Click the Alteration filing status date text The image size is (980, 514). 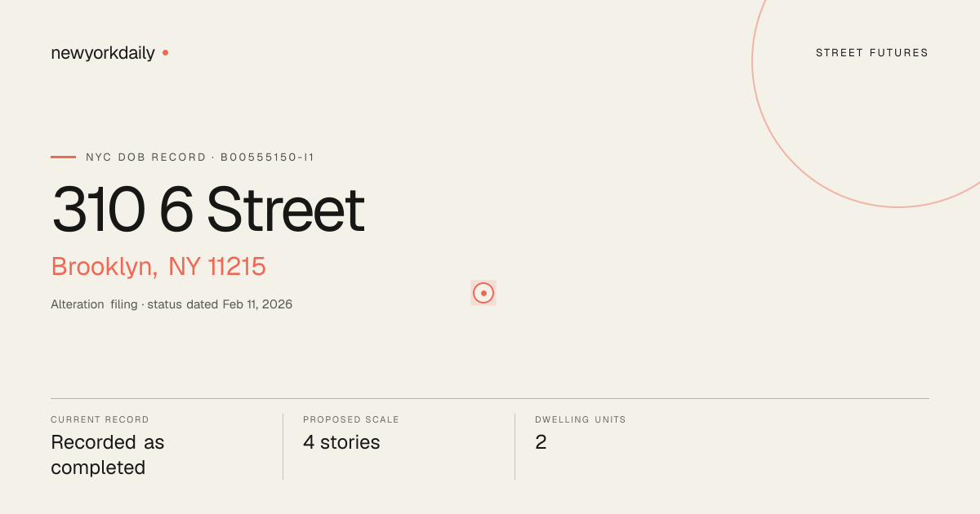(171, 304)
